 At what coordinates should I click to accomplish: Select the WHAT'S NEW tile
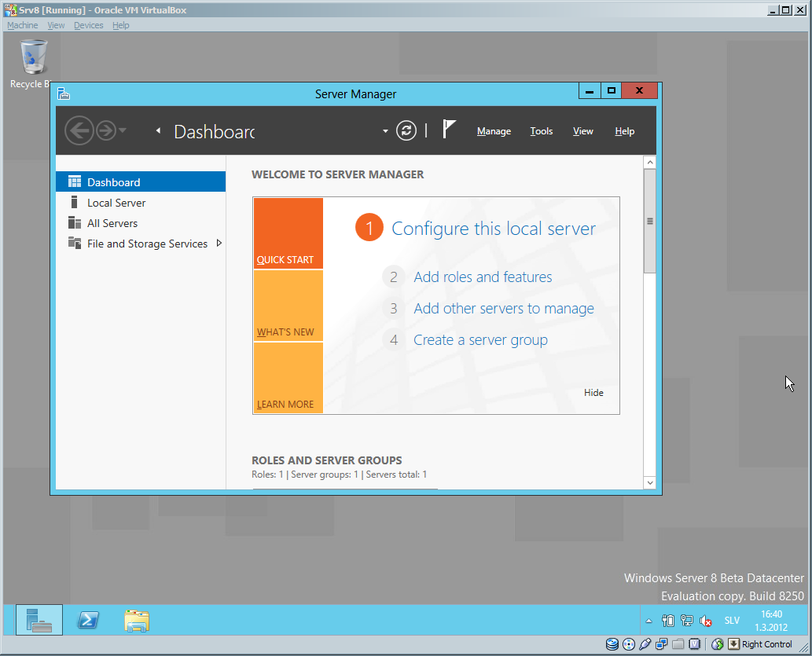(x=288, y=306)
